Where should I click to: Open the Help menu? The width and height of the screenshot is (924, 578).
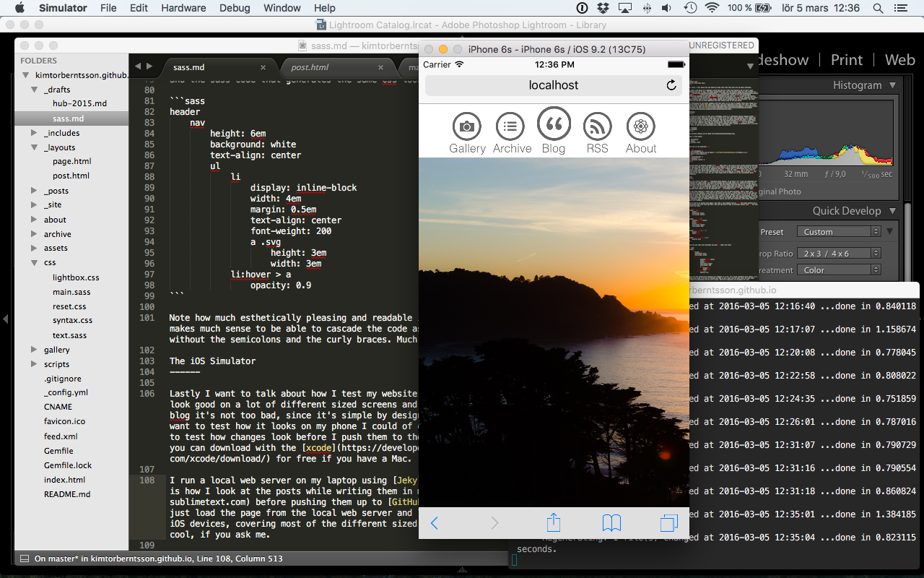(x=325, y=8)
